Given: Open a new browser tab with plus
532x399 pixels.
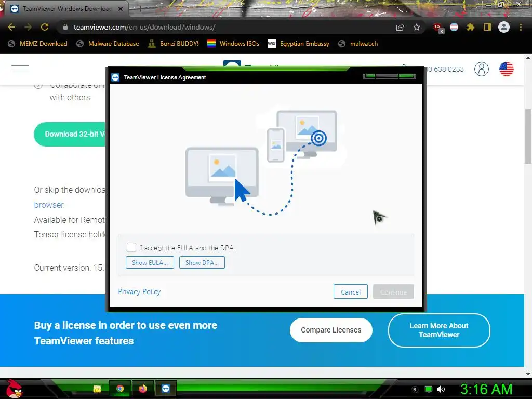Looking at the screenshot, I should pos(140,9).
